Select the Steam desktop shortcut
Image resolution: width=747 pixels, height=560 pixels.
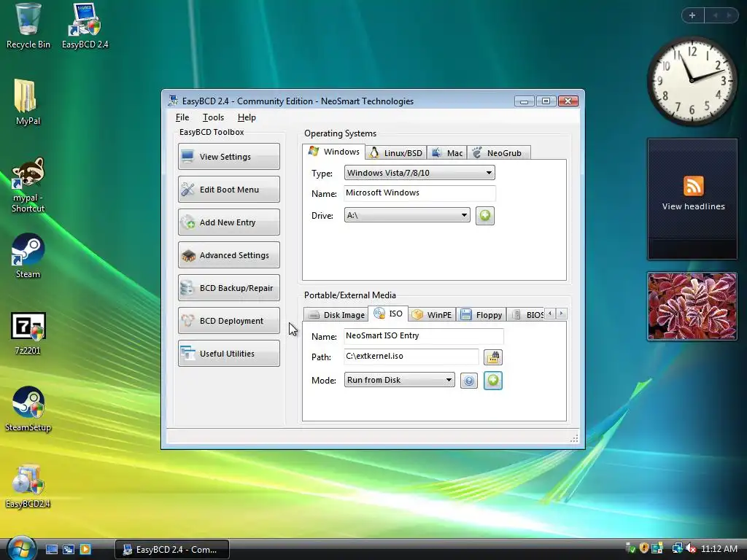pos(28,256)
